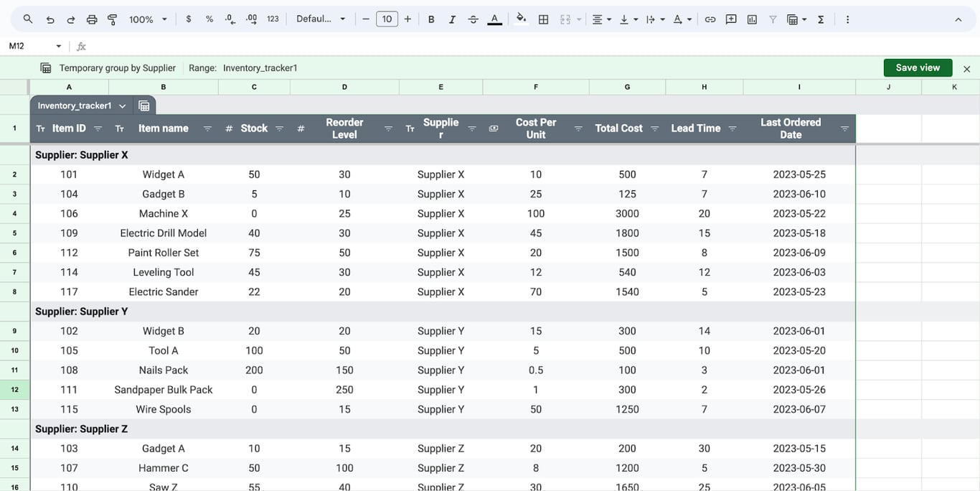980x491 pixels.
Task: Insert a comment
Action: click(x=731, y=19)
